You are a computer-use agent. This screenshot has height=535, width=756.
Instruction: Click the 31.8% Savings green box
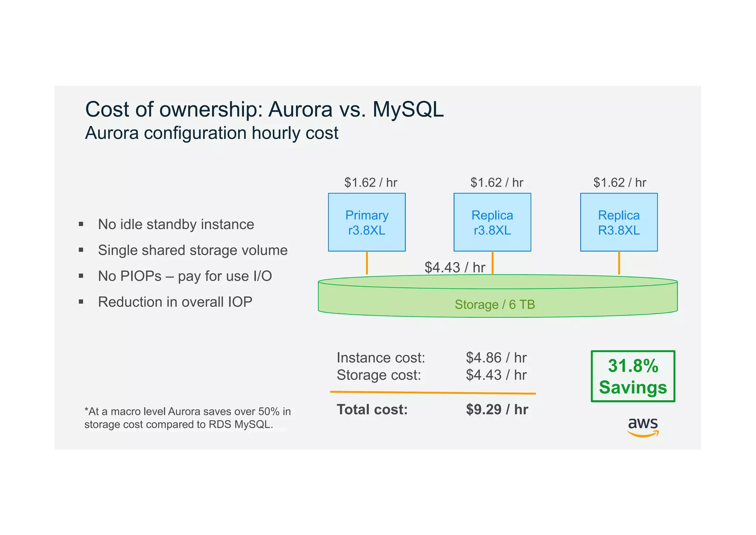coord(633,376)
